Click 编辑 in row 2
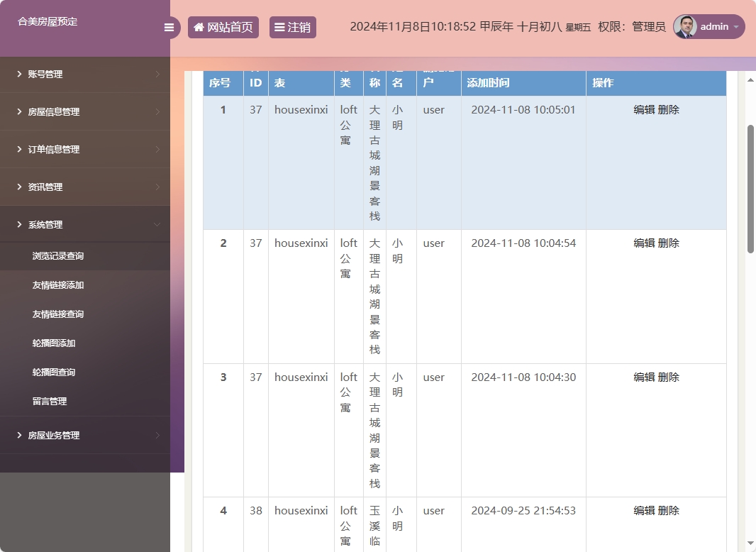The image size is (756, 552). pyautogui.click(x=644, y=243)
